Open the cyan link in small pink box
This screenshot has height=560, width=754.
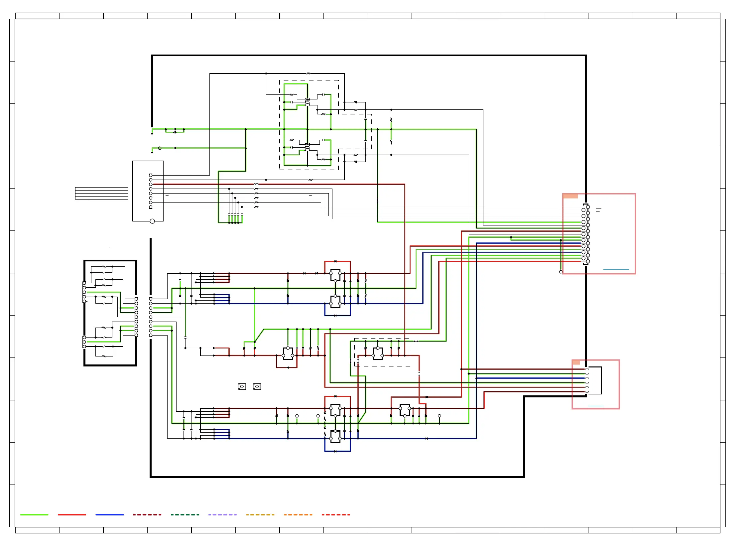[x=595, y=406]
